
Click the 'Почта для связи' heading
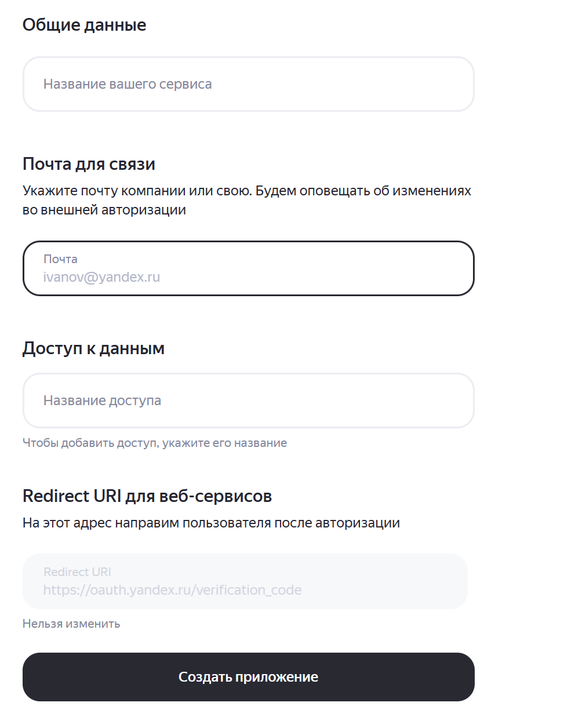pos(89,164)
